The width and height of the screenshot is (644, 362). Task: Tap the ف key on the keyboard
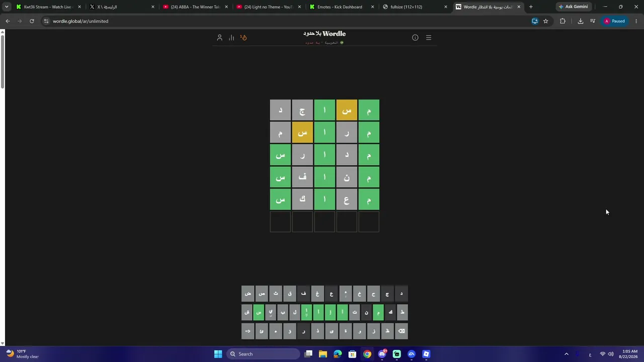pyautogui.click(x=304, y=294)
